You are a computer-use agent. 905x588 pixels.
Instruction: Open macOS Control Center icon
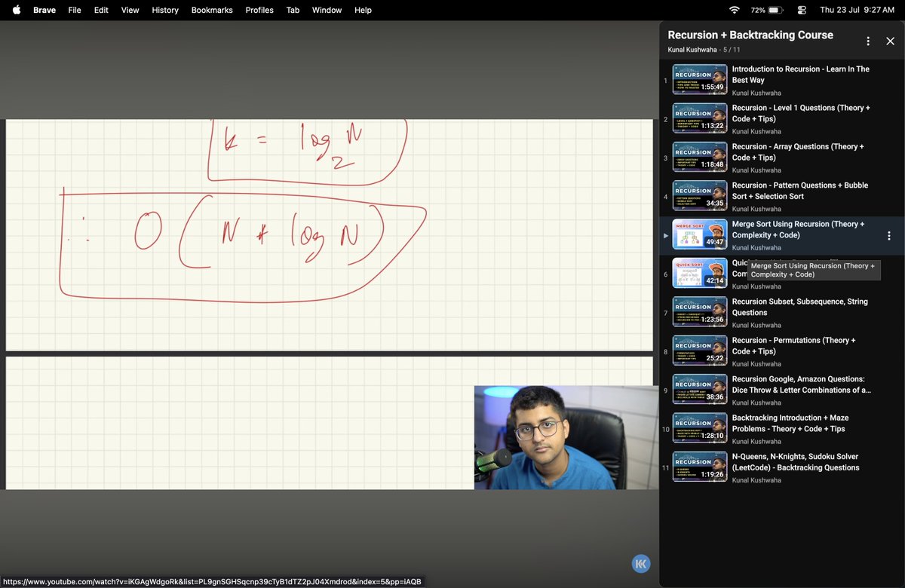pyautogui.click(x=801, y=10)
